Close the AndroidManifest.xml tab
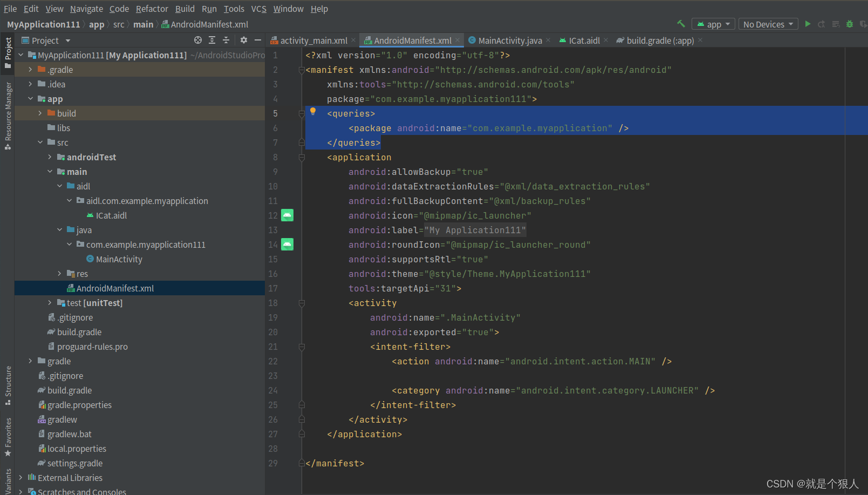Image resolution: width=868 pixels, height=495 pixels. click(457, 40)
